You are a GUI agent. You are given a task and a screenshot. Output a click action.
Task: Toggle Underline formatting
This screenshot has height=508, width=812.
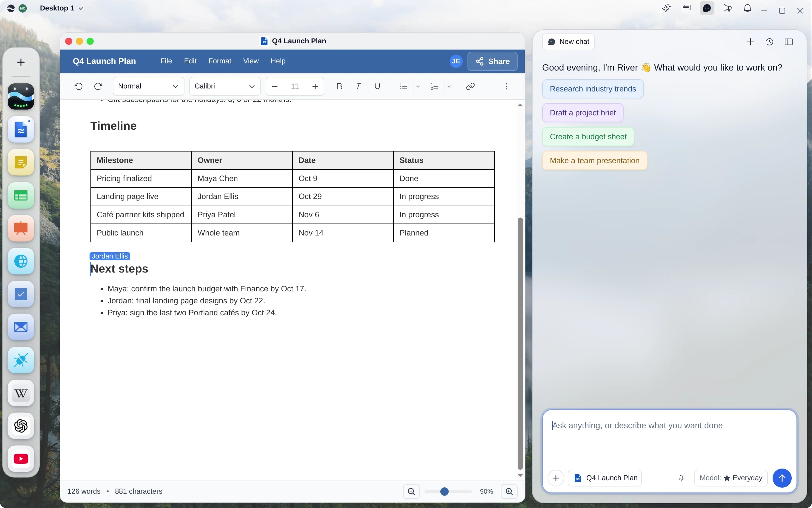(377, 86)
